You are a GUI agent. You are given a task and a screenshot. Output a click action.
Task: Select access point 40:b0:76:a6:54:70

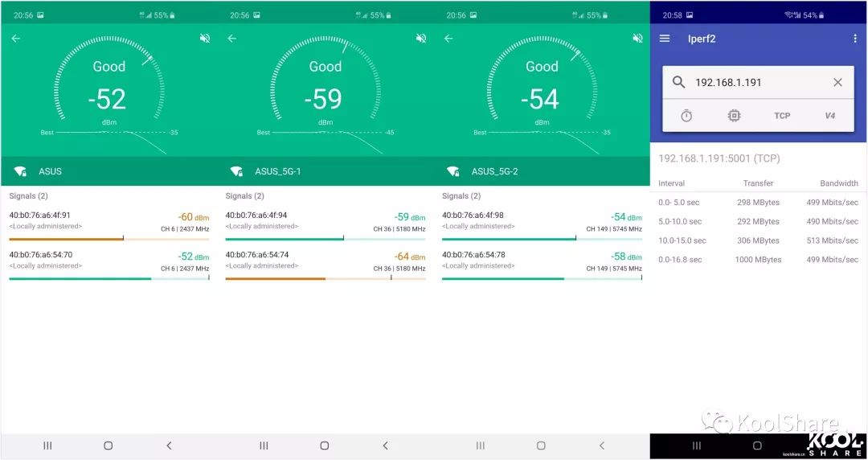tap(109, 265)
